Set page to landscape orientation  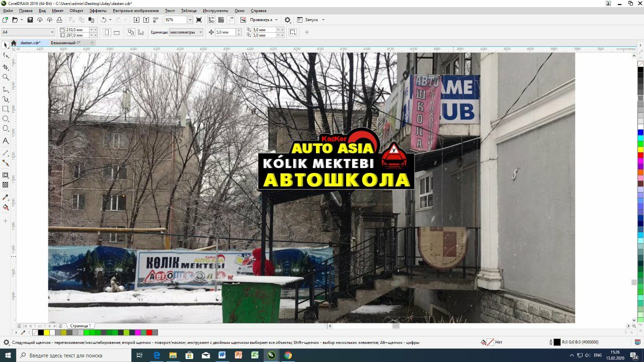coord(117,32)
